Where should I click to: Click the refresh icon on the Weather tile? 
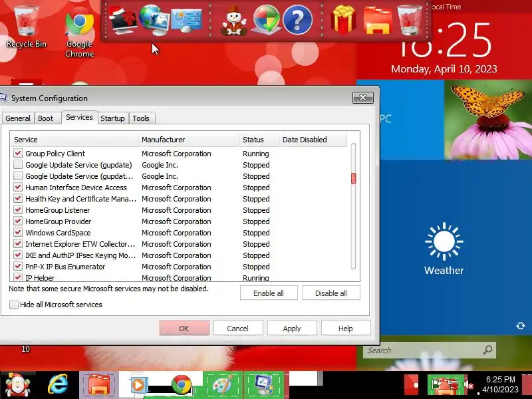pos(521,326)
